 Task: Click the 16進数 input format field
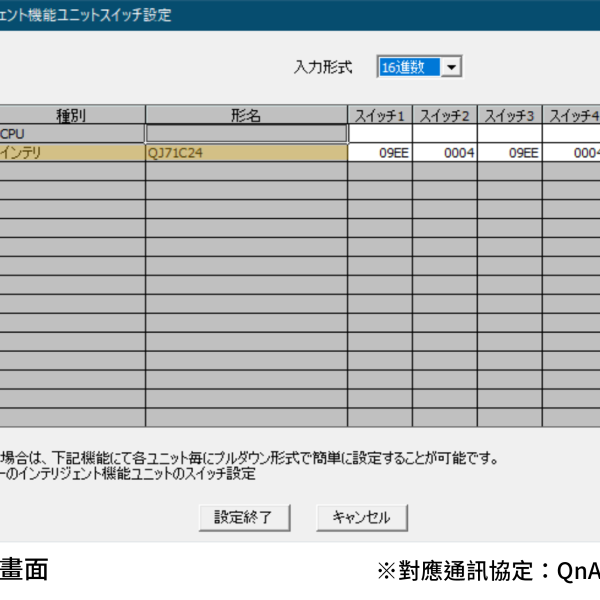[408, 67]
